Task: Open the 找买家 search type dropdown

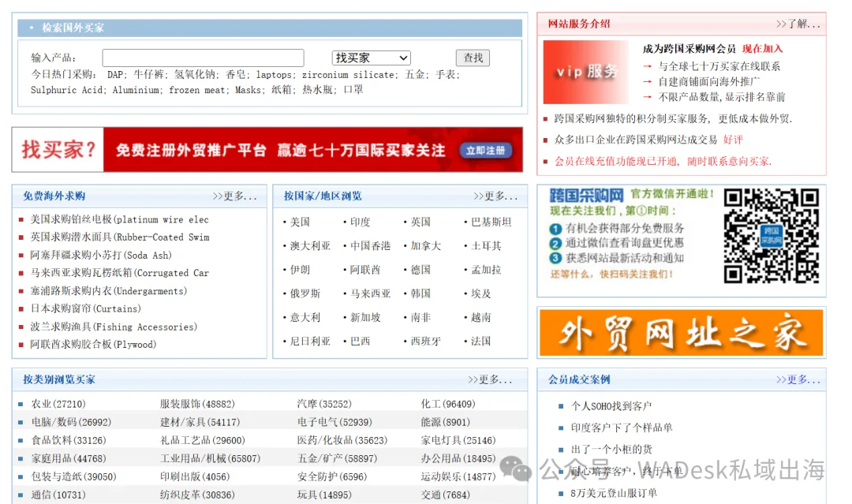Action: pos(371,58)
